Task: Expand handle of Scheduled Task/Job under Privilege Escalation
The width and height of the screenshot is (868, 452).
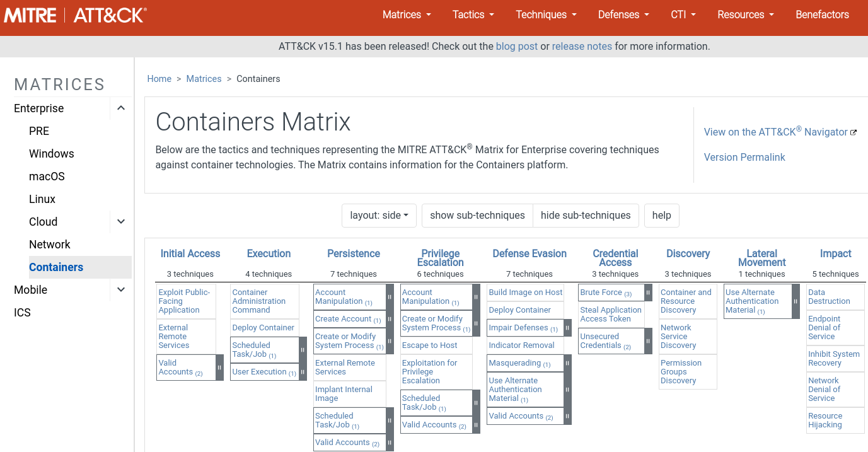Action: tap(476, 403)
